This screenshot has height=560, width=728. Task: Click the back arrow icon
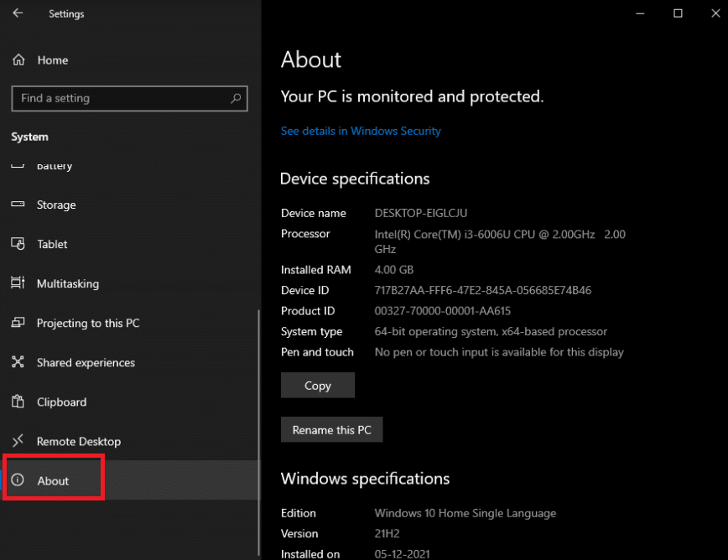click(18, 13)
